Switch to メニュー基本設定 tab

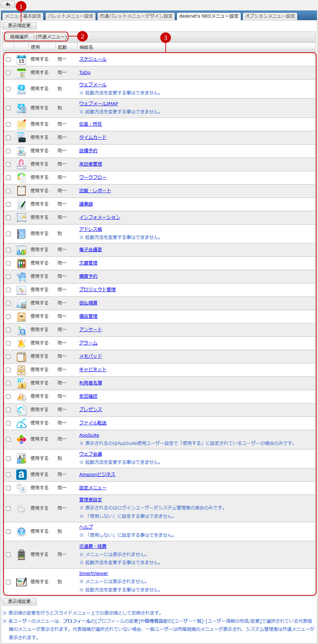click(23, 16)
